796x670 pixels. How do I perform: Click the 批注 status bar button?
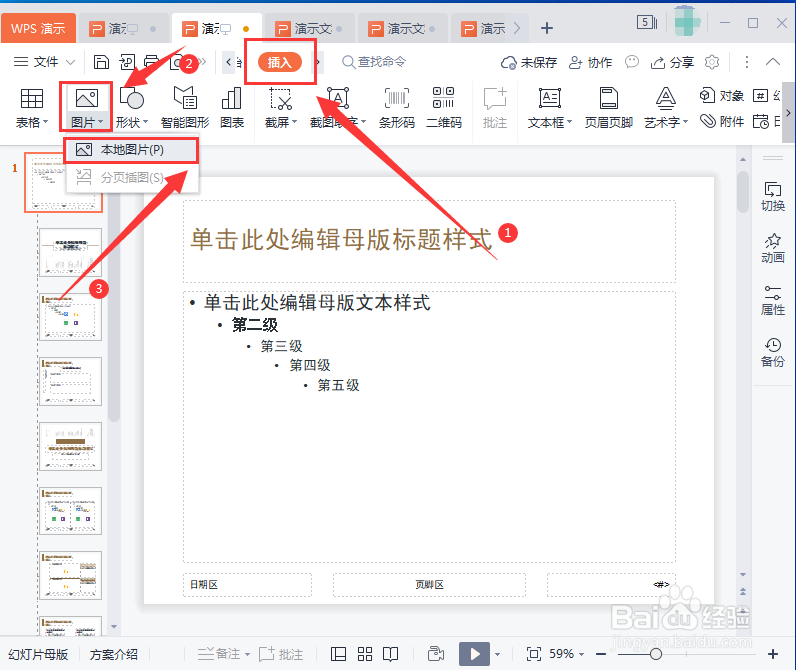coord(281,654)
